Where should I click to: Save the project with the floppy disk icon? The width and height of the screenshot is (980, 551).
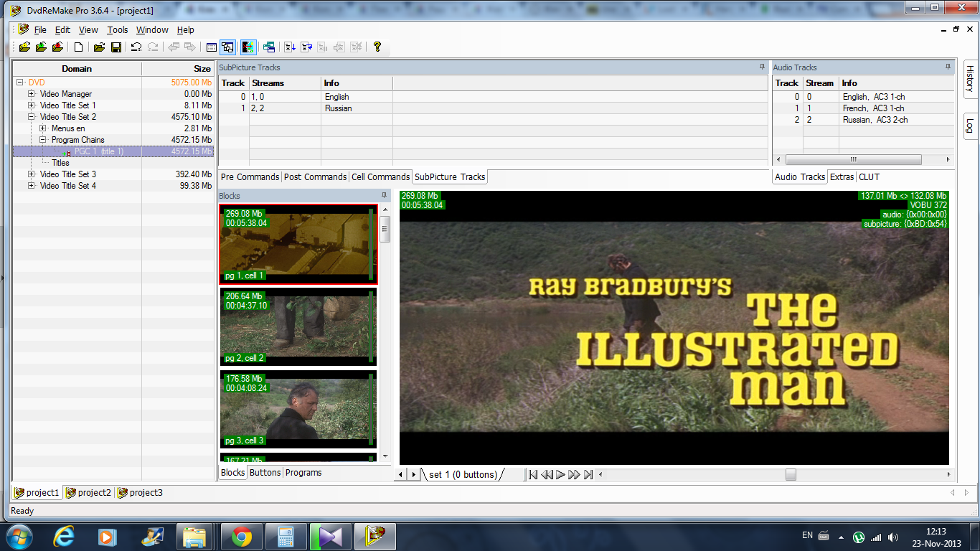point(116,47)
